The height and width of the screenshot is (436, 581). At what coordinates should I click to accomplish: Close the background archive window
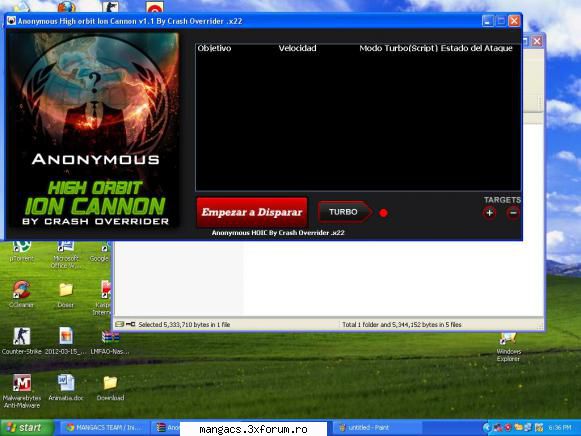pyautogui.click(x=537, y=41)
